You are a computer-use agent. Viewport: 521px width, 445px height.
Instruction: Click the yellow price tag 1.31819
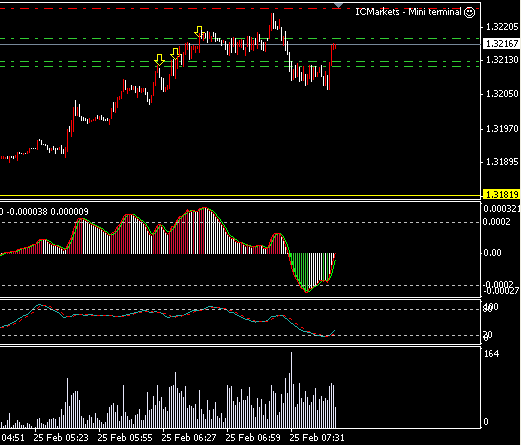click(501, 194)
